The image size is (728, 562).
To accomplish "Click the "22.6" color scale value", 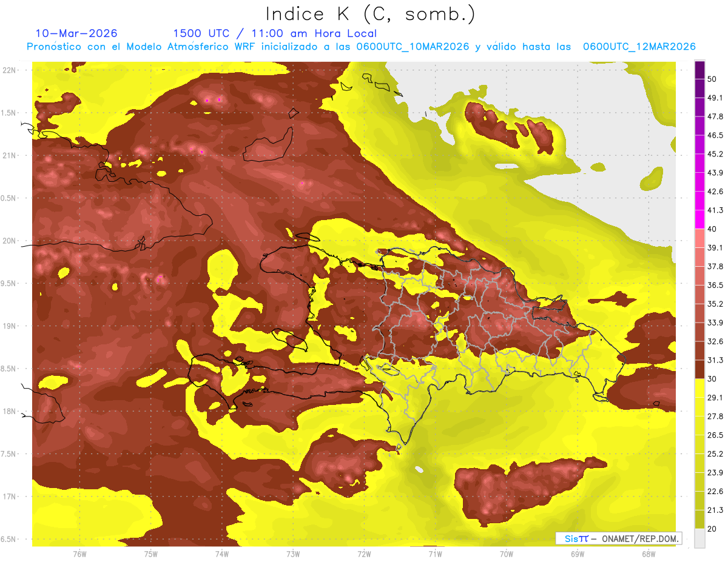I will (x=715, y=491).
